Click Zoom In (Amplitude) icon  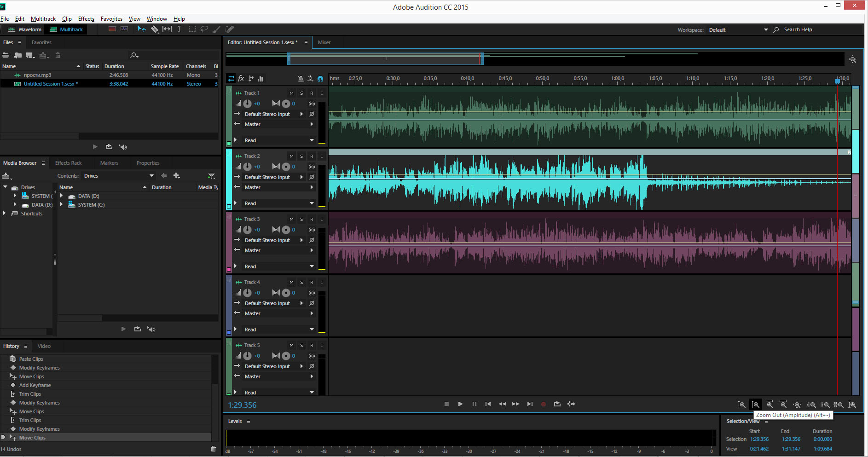(x=742, y=405)
